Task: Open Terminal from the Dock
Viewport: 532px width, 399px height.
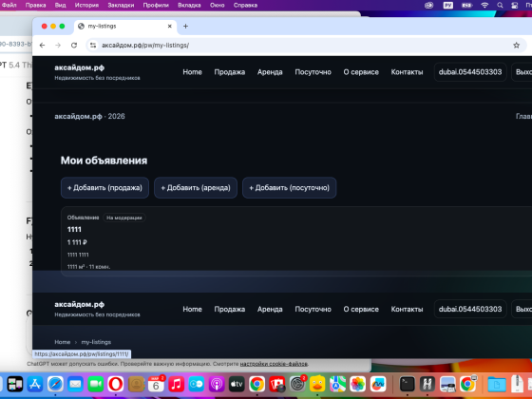Action: (408, 384)
